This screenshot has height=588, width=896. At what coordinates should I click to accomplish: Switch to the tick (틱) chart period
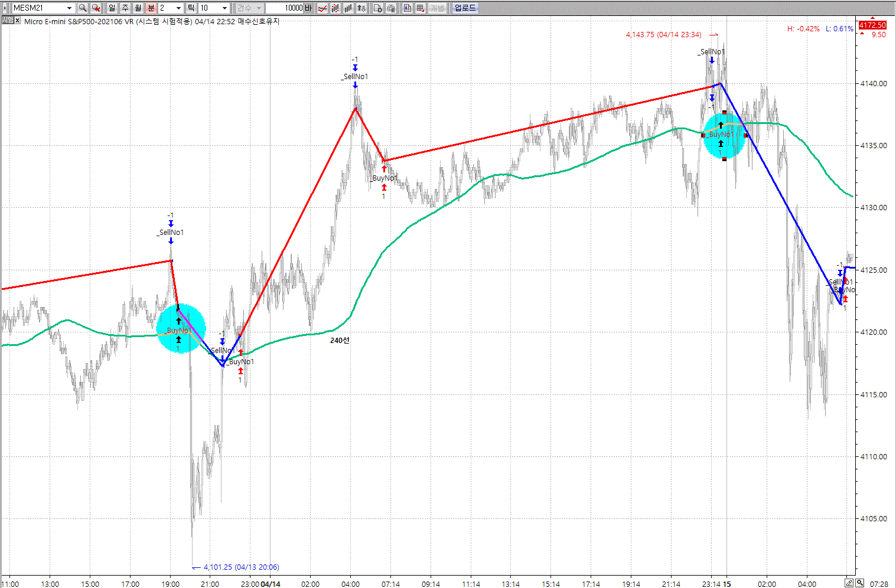click(191, 8)
